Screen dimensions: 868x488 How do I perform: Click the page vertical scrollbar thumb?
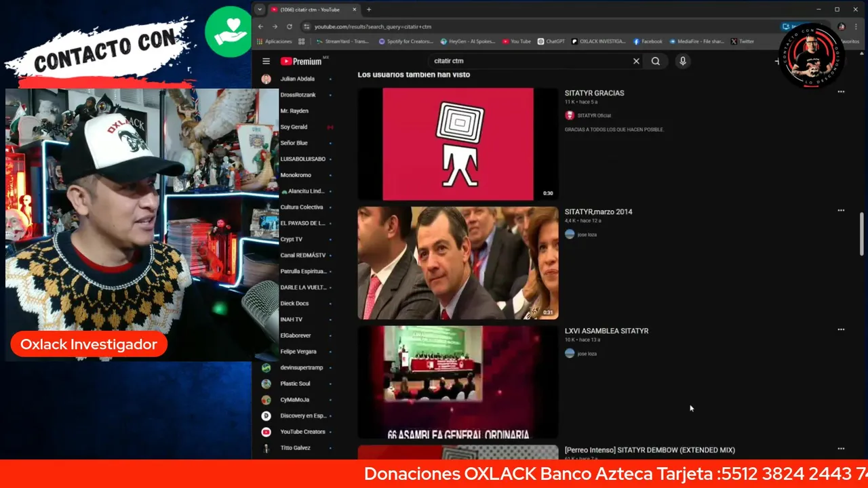(x=862, y=234)
